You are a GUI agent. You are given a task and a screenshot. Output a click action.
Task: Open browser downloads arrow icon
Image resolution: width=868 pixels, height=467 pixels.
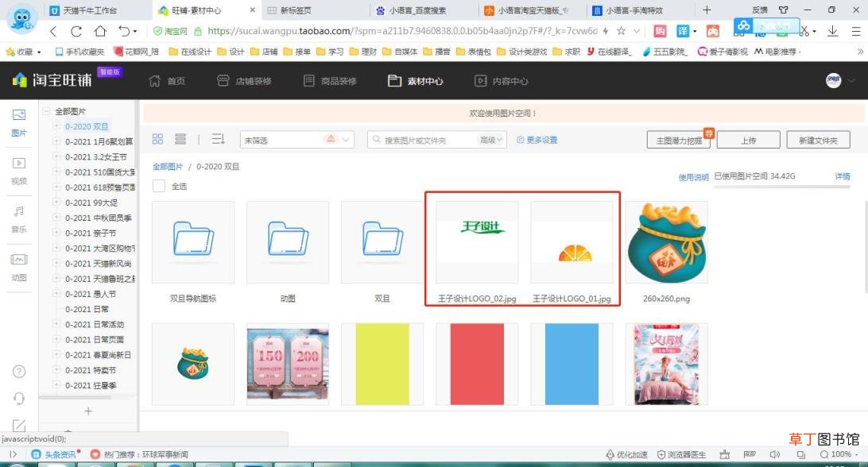832,32
